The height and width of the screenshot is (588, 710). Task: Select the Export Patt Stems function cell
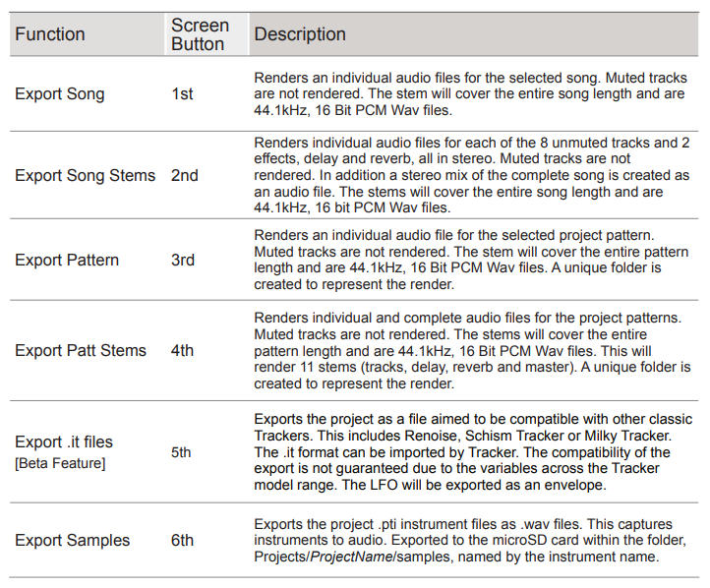click(x=81, y=350)
